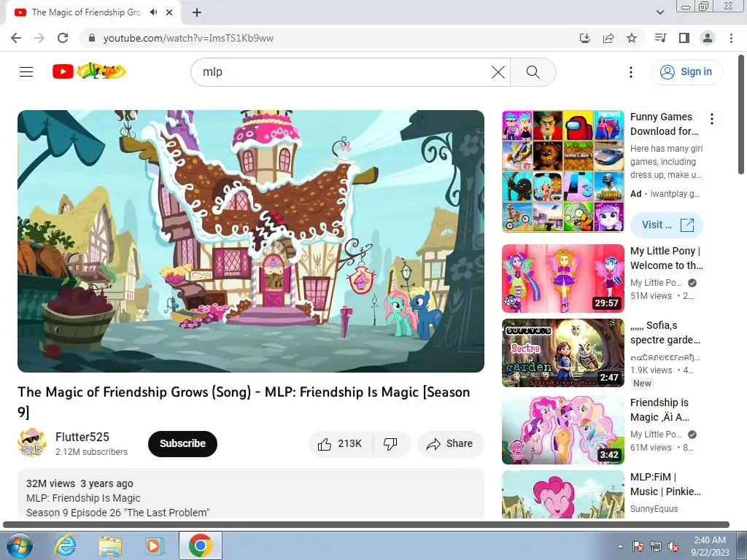Image resolution: width=747 pixels, height=560 pixels.
Task: Expand the video description box
Action: (x=251, y=494)
